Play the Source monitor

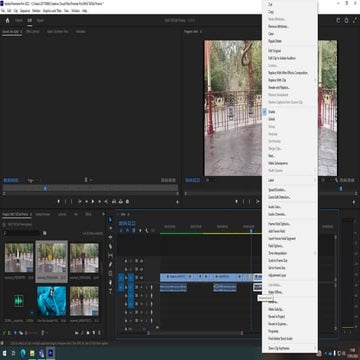pos(93,201)
